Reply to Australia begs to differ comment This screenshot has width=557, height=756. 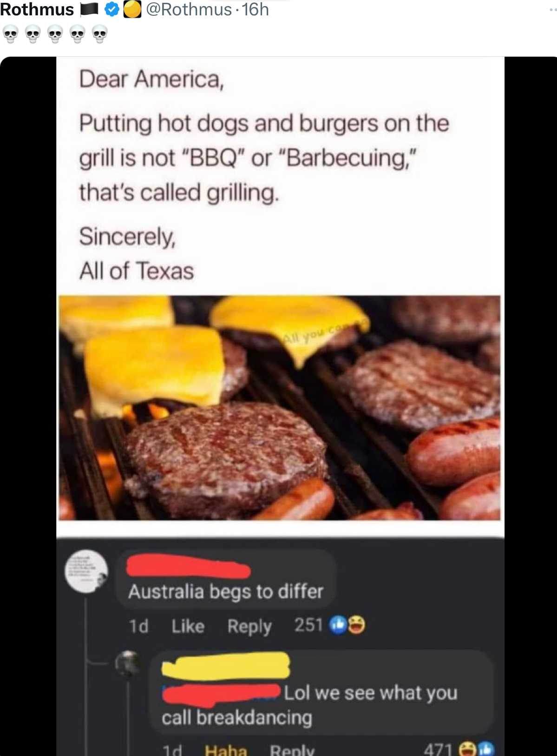tap(249, 627)
